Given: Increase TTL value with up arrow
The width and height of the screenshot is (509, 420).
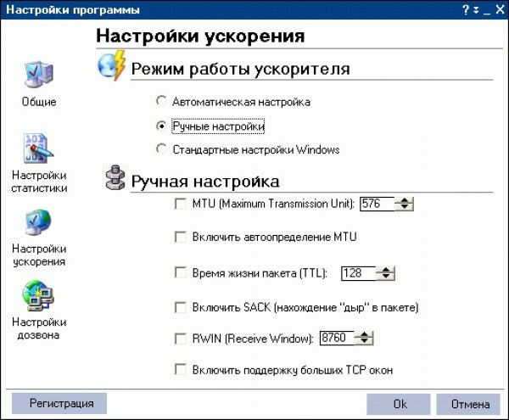Looking at the screenshot, I should [x=386, y=270].
